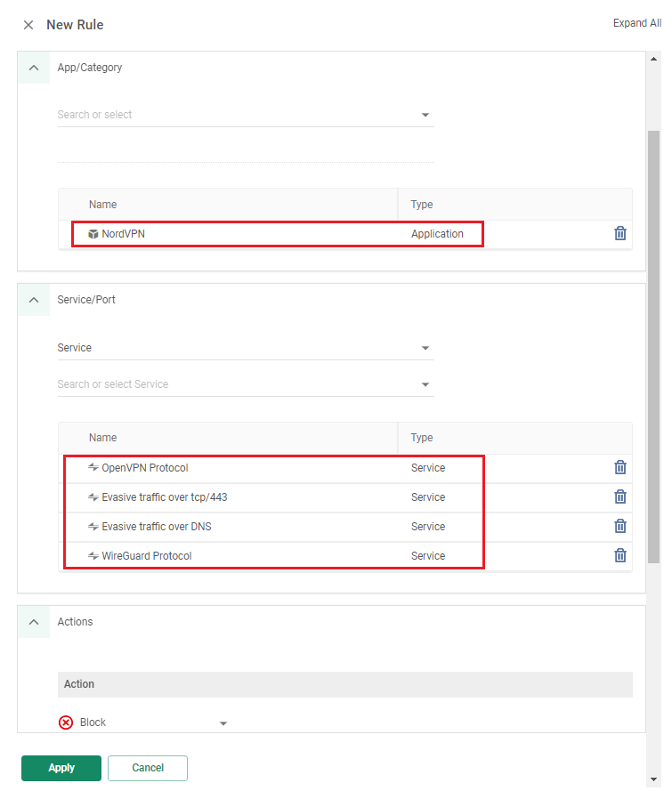Collapse the Actions section

(x=34, y=622)
